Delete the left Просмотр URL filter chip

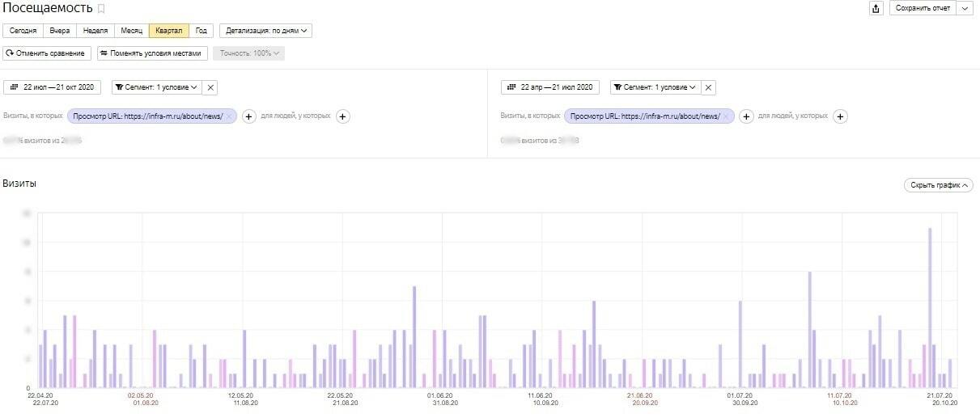click(x=229, y=116)
